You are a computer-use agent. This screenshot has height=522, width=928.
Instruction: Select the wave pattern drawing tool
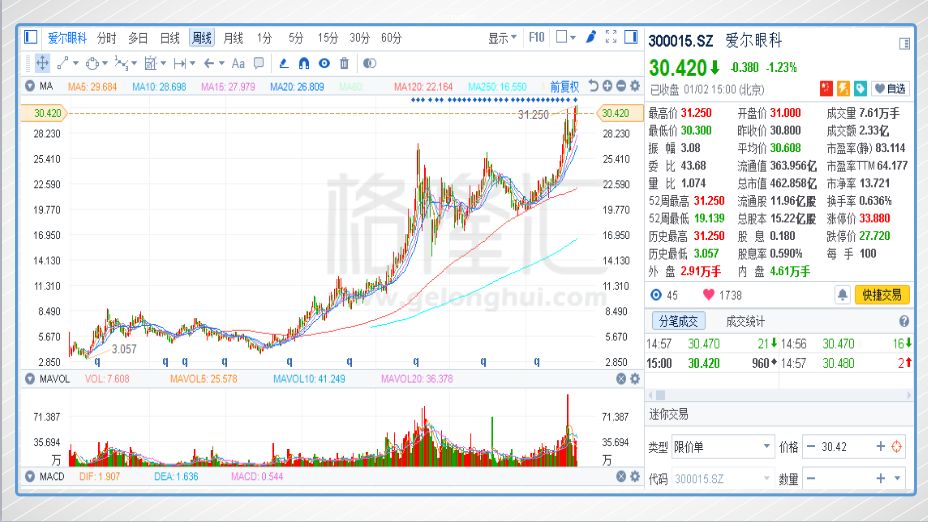(121, 63)
